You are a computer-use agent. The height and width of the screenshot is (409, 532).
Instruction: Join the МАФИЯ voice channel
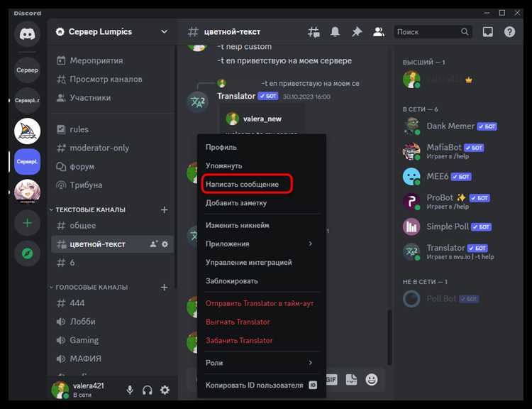click(112, 359)
